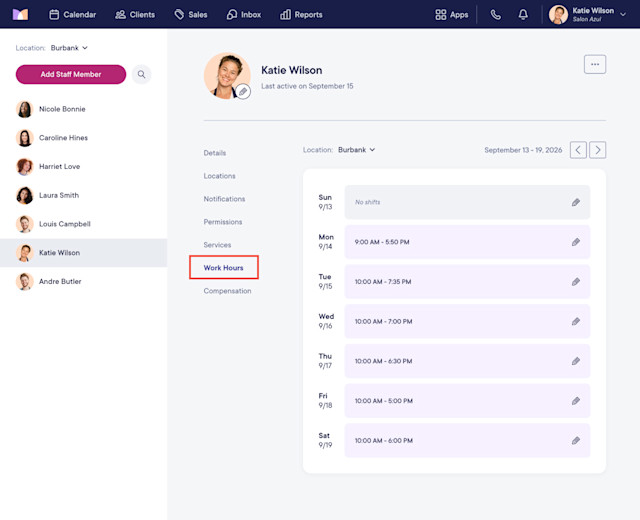Edit Sunday 9/13 shift pencil icon
The image size is (640, 520).
(x=576, y=202)
